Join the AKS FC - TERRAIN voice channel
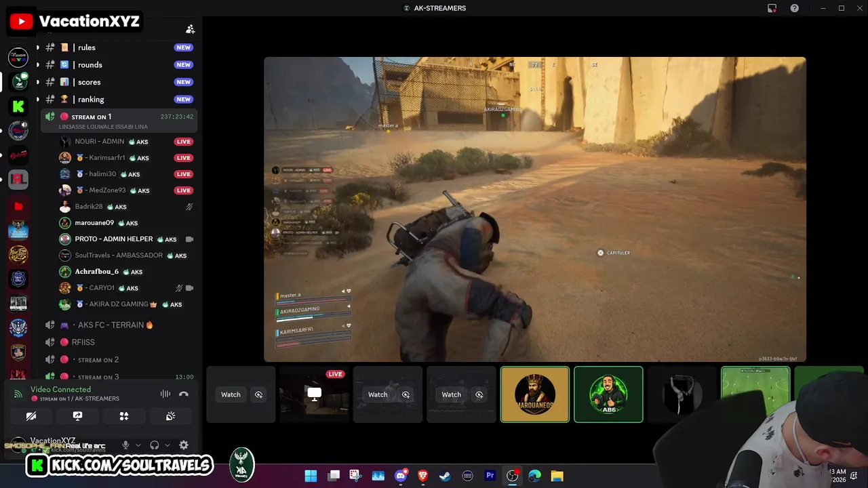Screen dimensions: 868x488 (x=119, y=325)
